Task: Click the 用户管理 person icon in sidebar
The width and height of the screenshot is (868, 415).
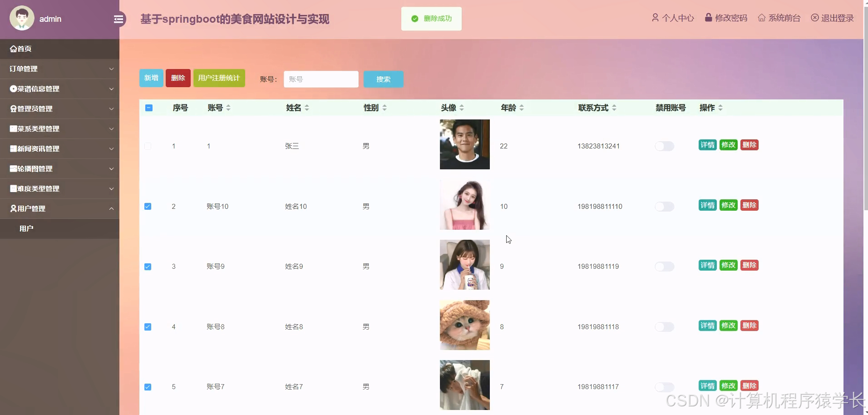Action: point(13,208)
